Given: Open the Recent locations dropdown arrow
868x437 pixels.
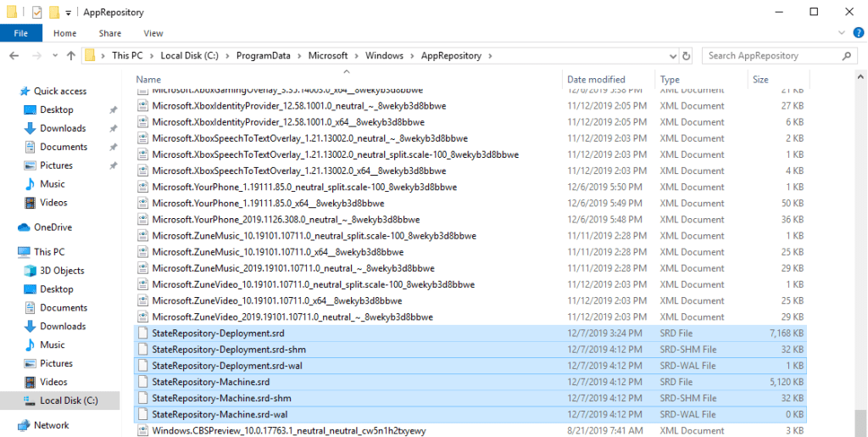Looking at the screenshot, I should pyautogui.click(x=53, y=56).
